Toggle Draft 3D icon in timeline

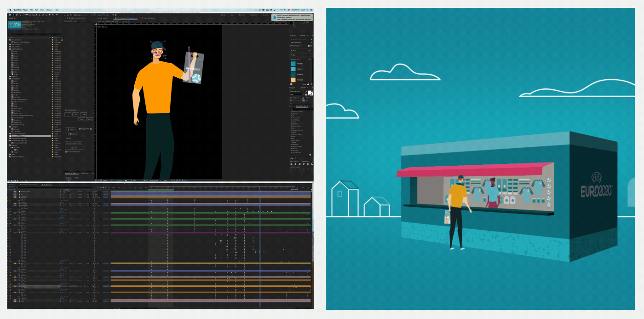click(98, 187)
